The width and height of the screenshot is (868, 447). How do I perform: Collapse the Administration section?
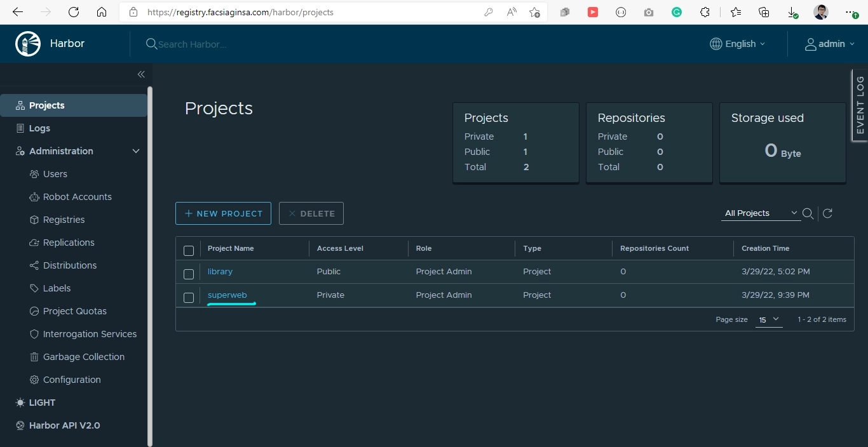tap(135, 151)
